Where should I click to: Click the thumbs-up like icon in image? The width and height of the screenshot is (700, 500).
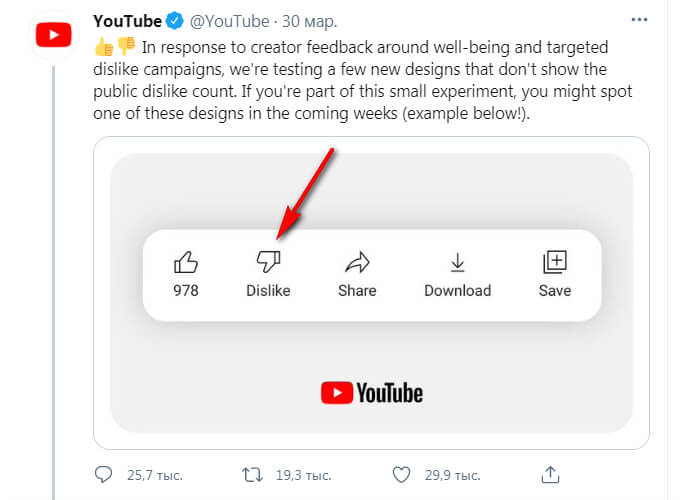pyautogui.click(x=186, y=262)
